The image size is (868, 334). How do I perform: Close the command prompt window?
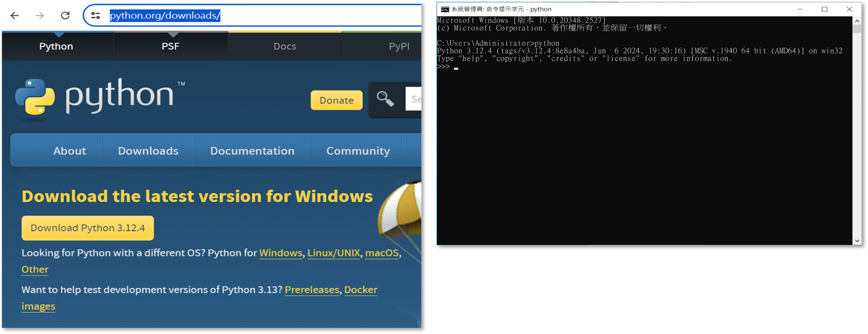(849, 9)
